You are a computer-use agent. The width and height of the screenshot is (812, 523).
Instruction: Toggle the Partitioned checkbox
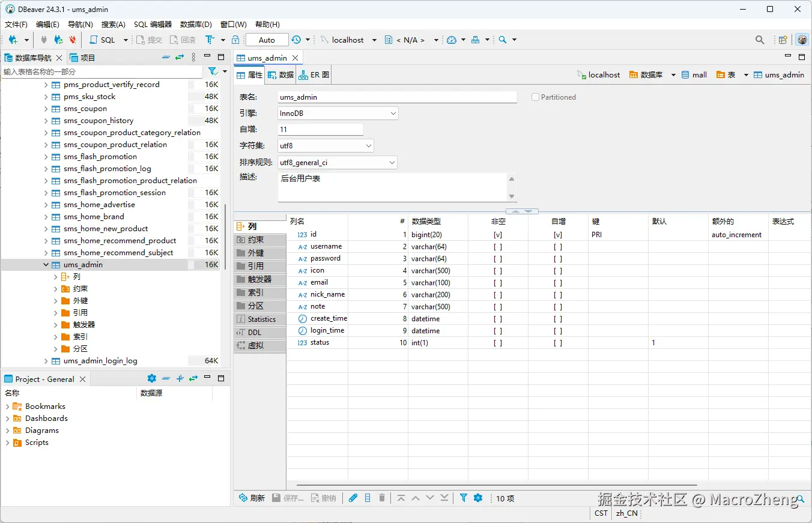[x=535, y=97]
